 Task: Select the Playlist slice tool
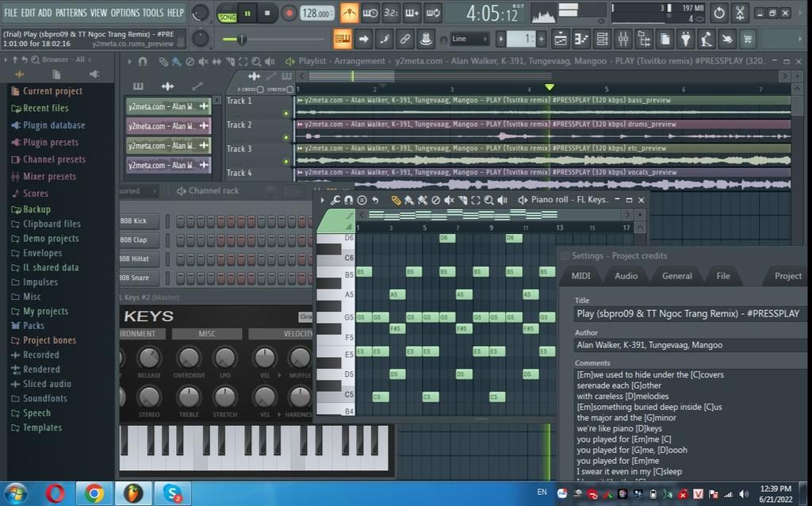(230, 62)
